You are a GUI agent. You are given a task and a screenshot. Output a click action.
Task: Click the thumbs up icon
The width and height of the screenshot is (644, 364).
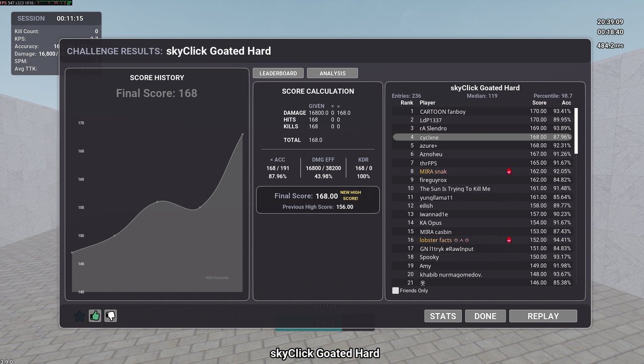95,316
